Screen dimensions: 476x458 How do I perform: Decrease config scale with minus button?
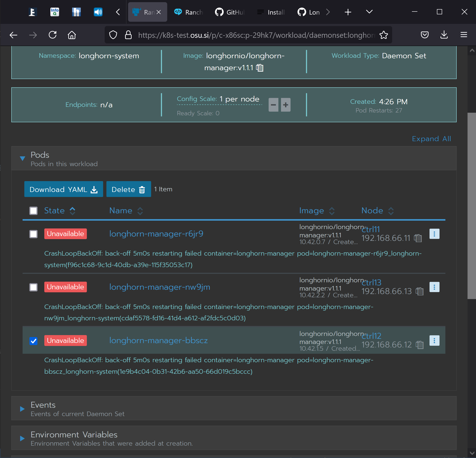point(273,105)
